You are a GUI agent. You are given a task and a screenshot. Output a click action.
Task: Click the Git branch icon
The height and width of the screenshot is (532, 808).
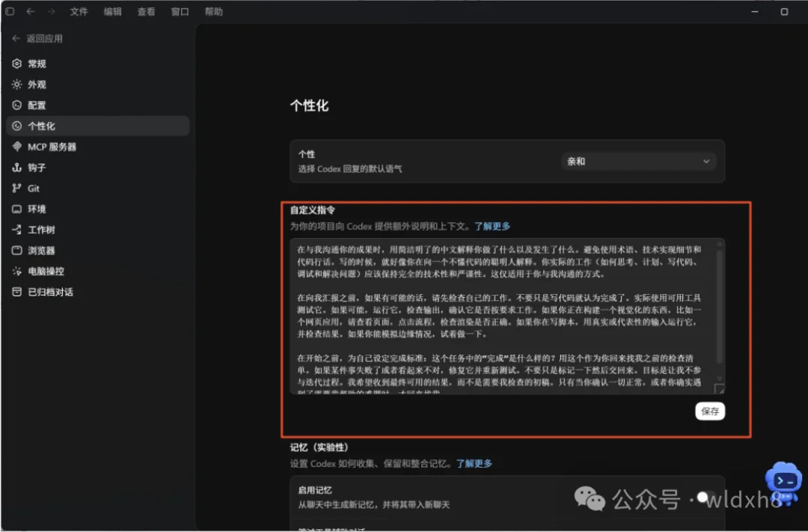click(x=17, y=188)
